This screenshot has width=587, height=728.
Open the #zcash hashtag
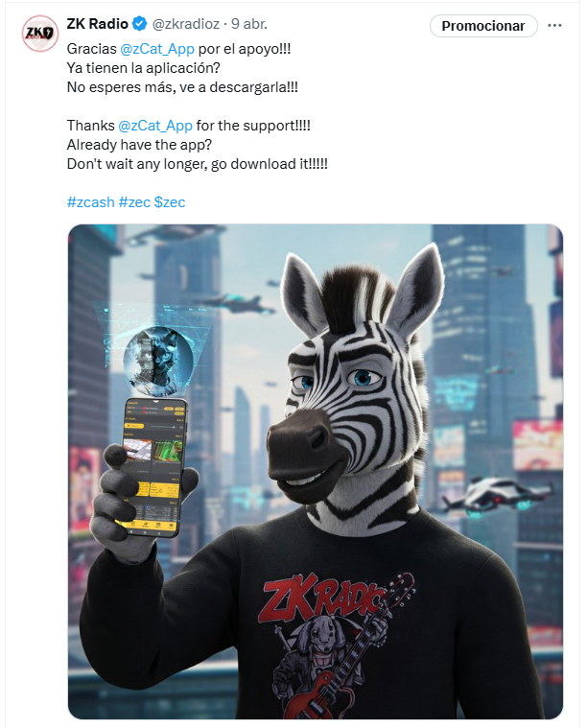pyautogui.click(x=90, y=202)
